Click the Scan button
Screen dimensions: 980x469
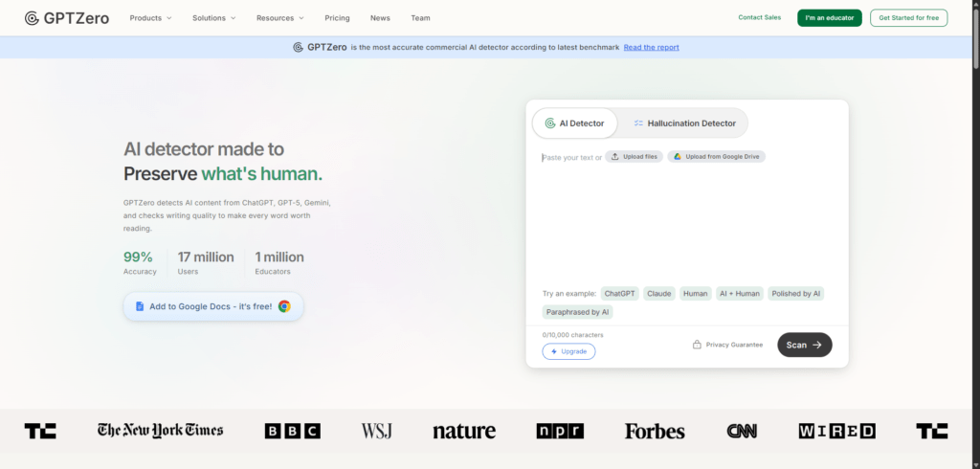click(x=804, y=345)
